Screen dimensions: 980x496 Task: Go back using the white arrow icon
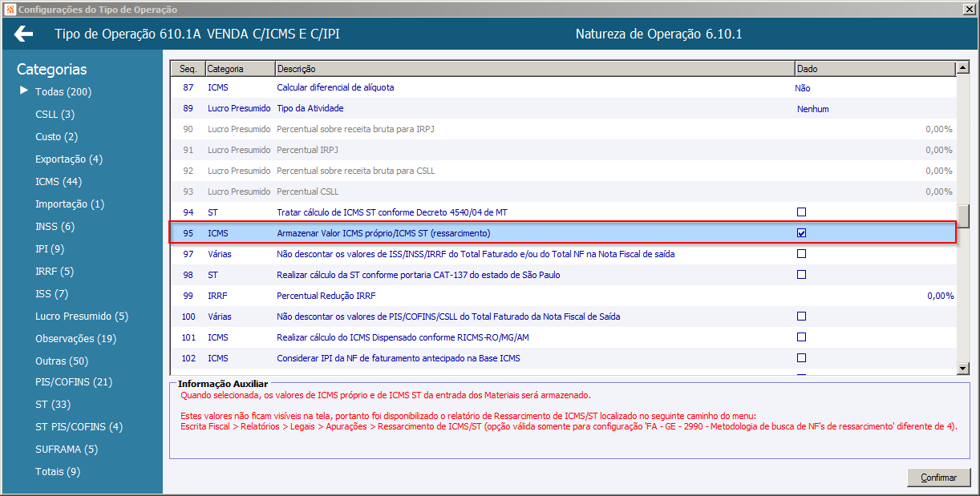click(24, 34)
